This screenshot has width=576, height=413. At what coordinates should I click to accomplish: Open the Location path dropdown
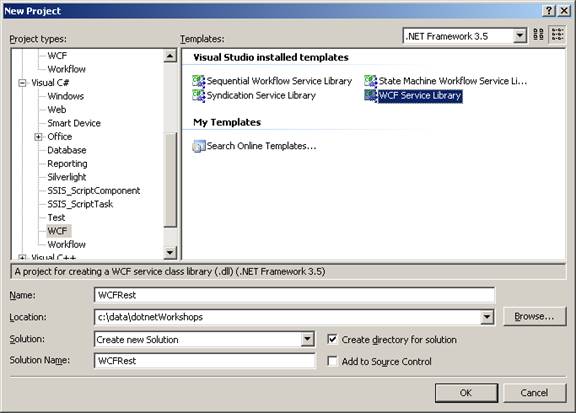click(487, 317)
